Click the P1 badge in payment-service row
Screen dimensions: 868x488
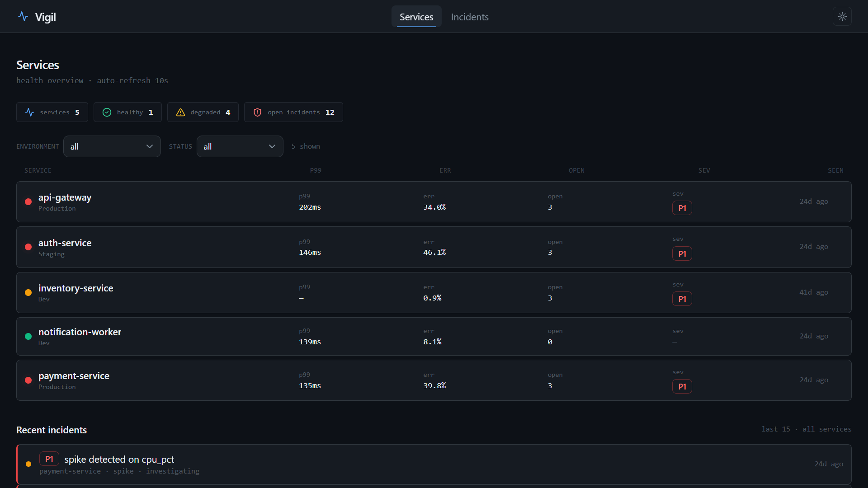coord(682,386)
